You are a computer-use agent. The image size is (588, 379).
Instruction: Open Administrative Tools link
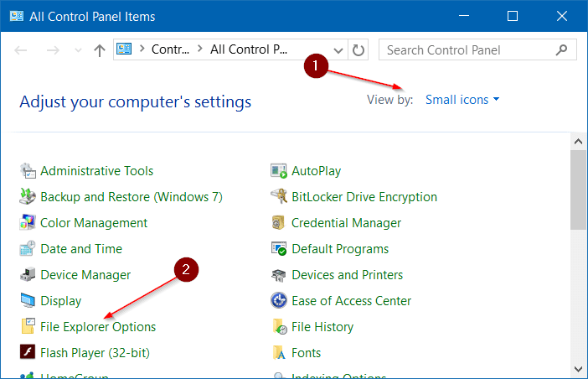(97, 171)
